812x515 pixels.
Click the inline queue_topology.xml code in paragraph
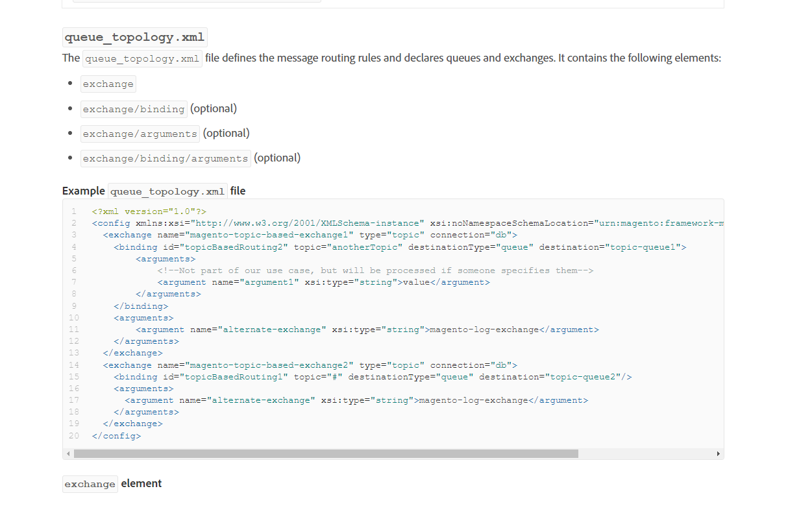142,58
